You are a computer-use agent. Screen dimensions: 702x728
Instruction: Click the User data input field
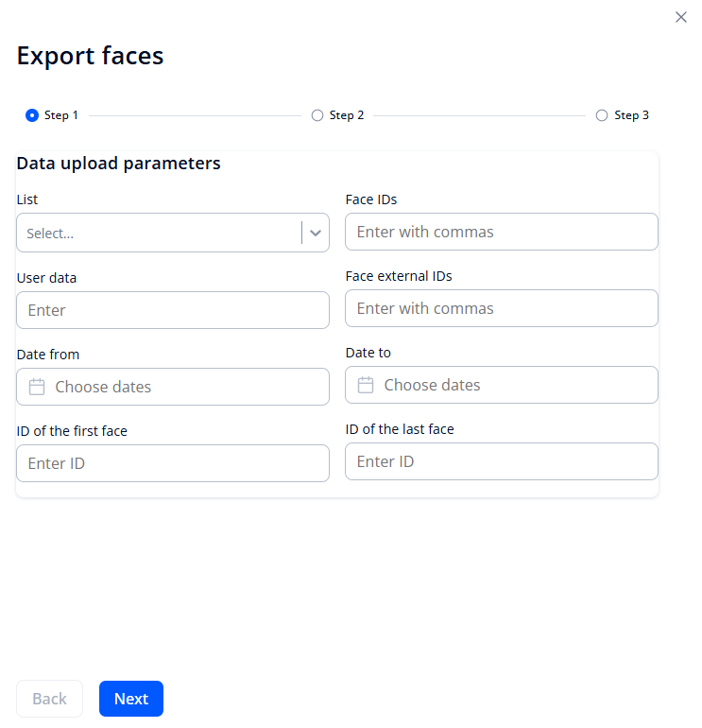[172, 310]
